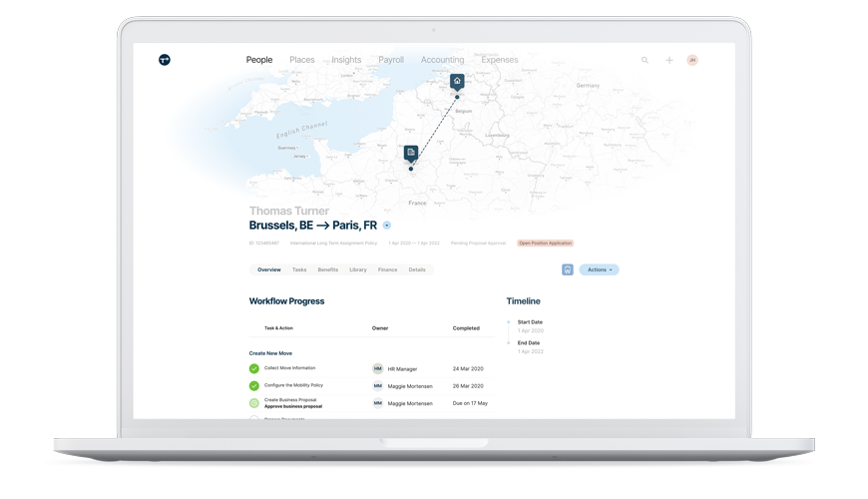Image resolution: width=868 pixels, height=499 pixels.
Task: Click the Configure the Mobility Policy task
Action: point(293,385)
